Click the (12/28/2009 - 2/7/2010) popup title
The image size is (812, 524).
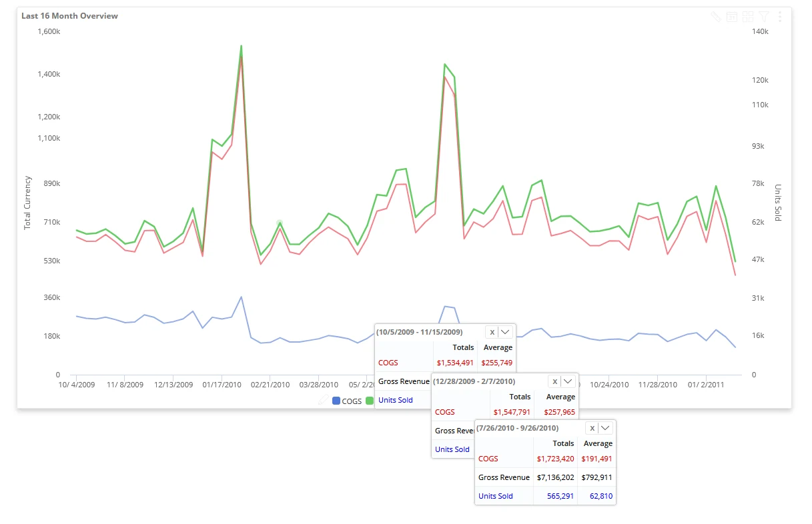pos(474,381)
